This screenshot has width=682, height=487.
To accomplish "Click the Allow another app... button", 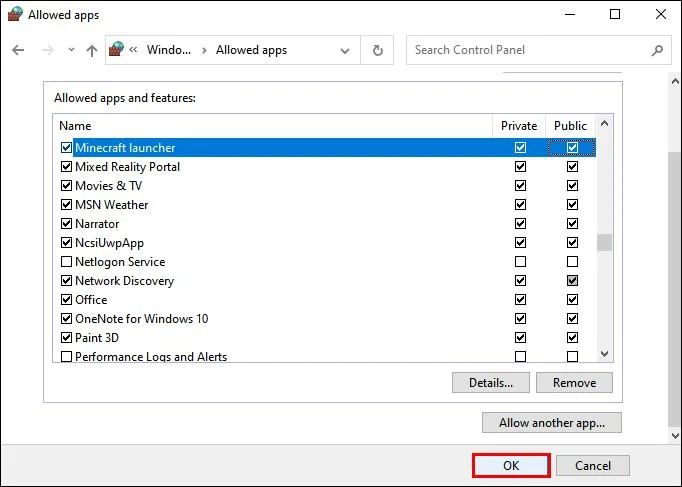I will (552, 423).
